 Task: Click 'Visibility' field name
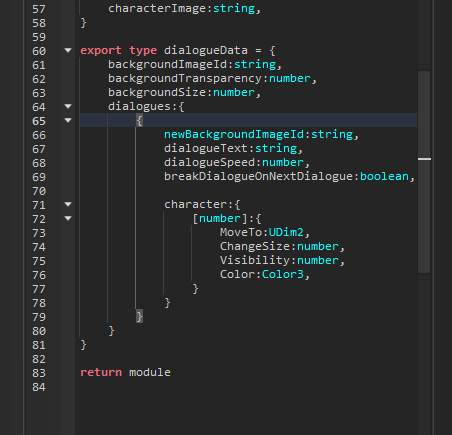(255, 260)
